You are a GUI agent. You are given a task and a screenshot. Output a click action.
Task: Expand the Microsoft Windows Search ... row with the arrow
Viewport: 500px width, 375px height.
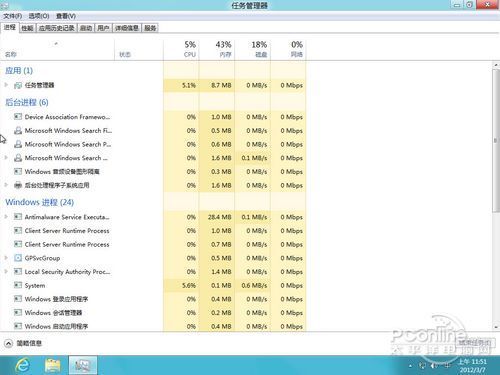click(x=6, y=158)
